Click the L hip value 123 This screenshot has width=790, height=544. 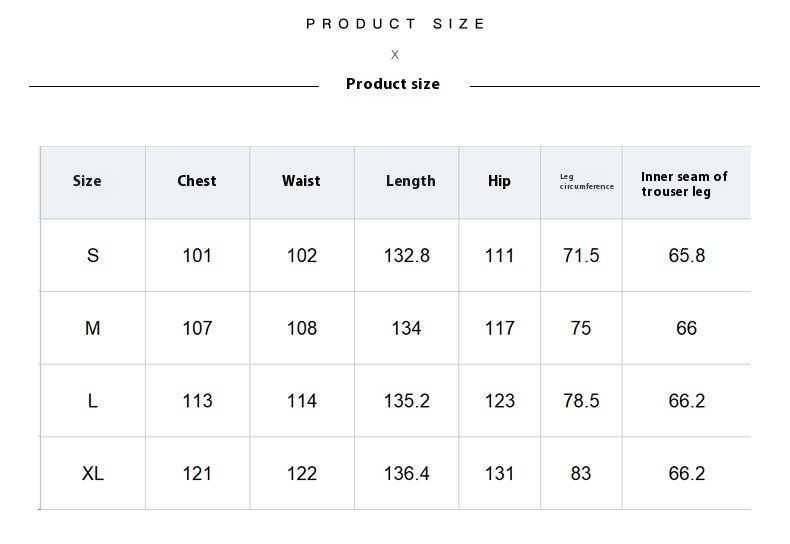pyautogui.click(x=499, y=401)
